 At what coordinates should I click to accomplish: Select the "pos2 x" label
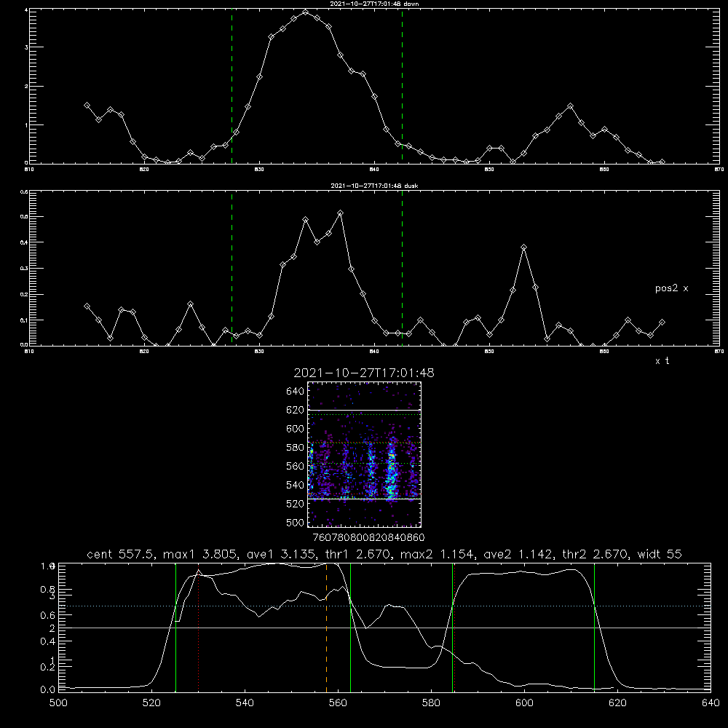point(671,288)
